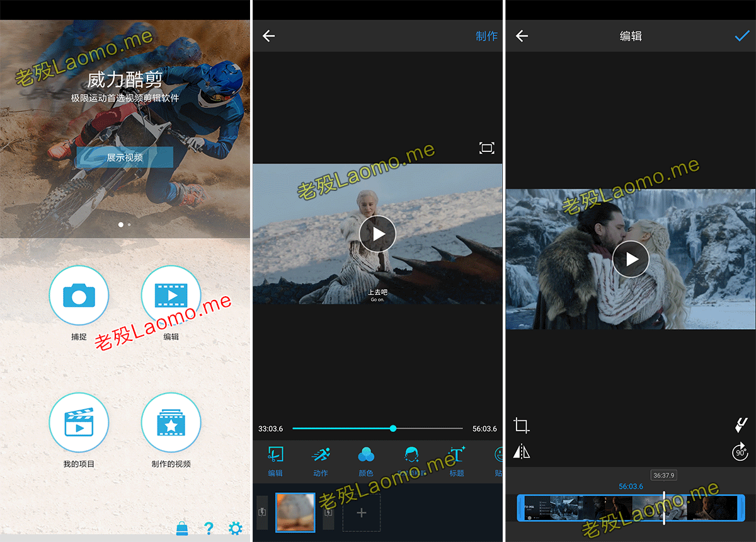Click the 威力酷剪 app title text
Viewport: 756px width, 542px height.
[125, 80]
